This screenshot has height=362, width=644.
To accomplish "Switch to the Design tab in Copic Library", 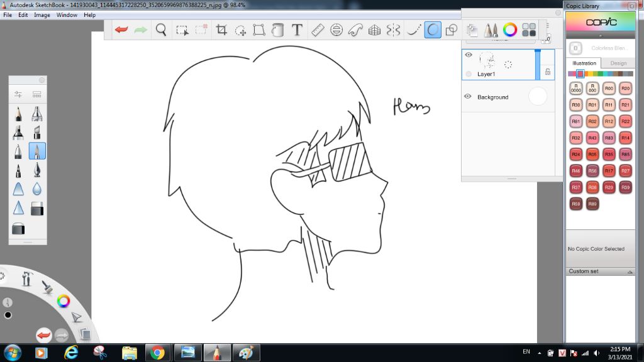I will tap(618, 63).
